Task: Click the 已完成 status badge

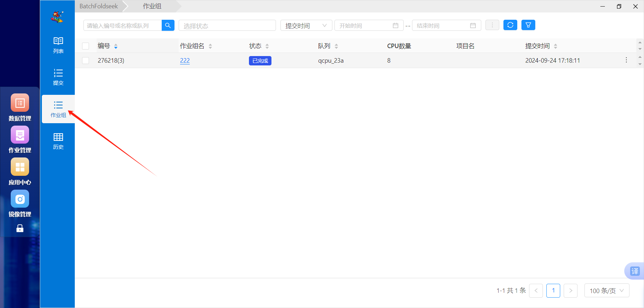Action: point(260,61)
